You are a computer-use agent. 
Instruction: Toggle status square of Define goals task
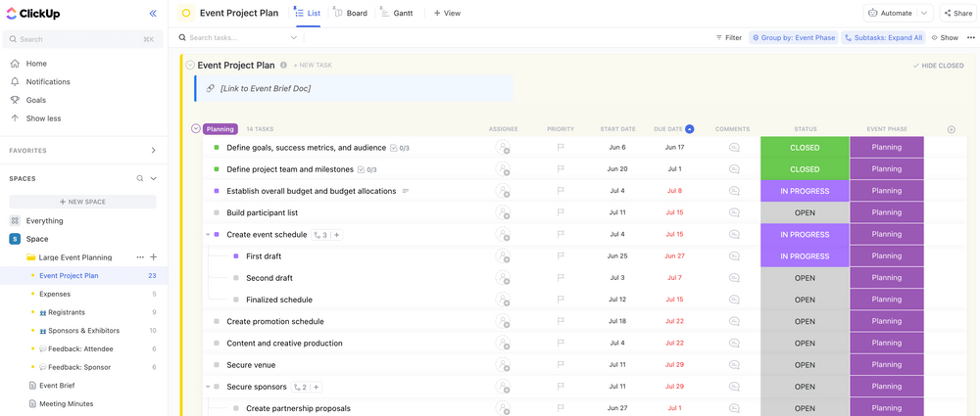tap(217, 148)
